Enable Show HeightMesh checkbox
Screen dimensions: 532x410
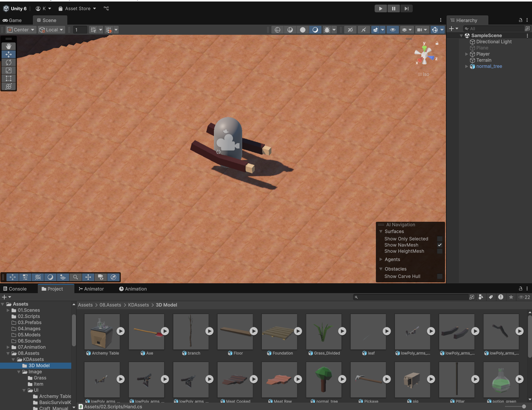click(440, 251)
